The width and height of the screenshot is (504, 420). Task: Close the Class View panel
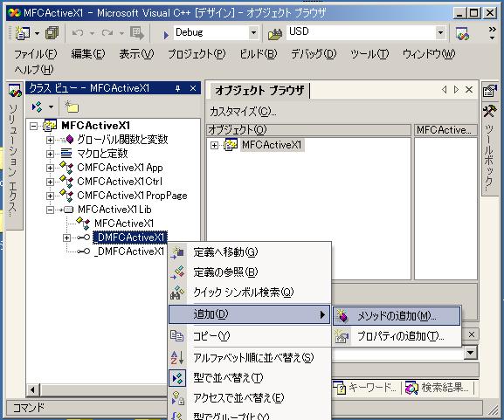click(x=193, y=88)
